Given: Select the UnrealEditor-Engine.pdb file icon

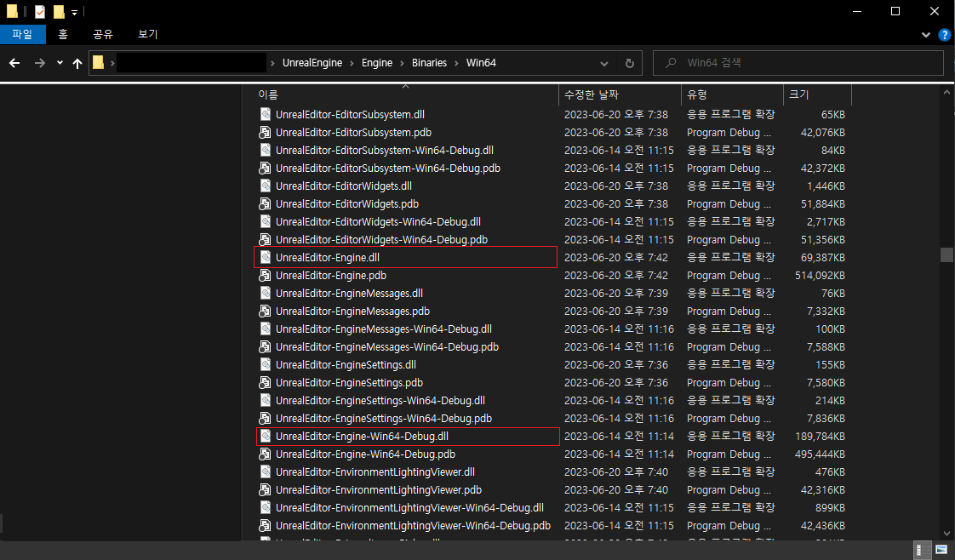Looking at the screenshot, I should click(x=265, y=275).
